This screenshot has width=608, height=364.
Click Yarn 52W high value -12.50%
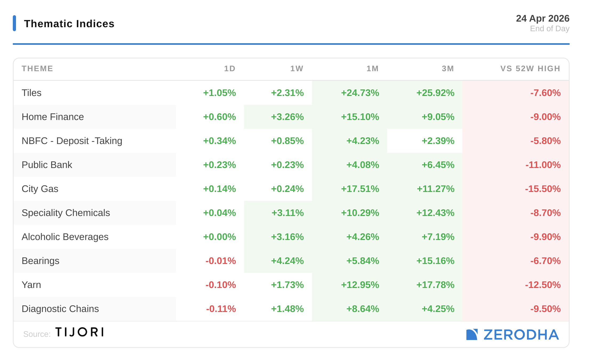click(x=543, y=285)
